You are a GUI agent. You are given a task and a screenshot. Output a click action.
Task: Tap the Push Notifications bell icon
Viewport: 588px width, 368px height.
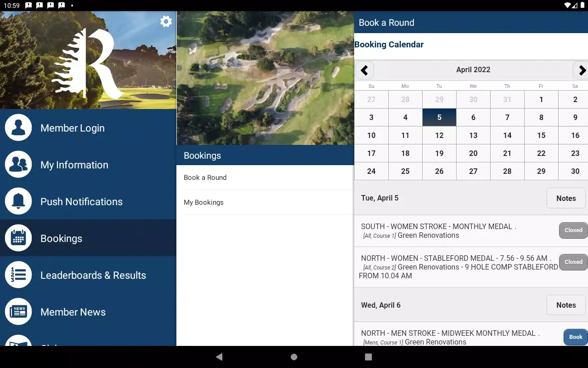[x=18, y=201]
